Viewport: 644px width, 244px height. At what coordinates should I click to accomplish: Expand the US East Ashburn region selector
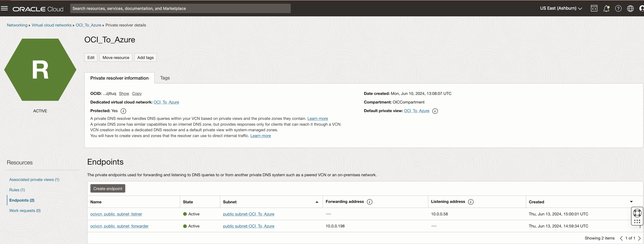[560, 8]
